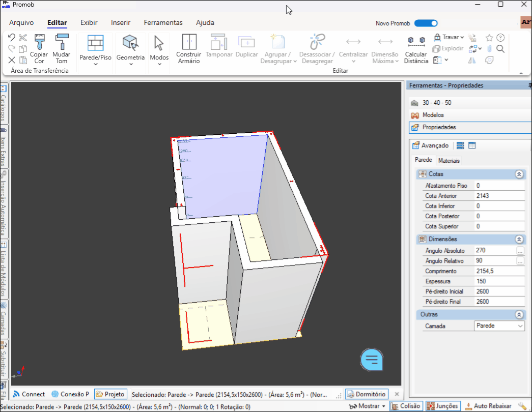Click the Comprimento value field

(x=498, y=271)
